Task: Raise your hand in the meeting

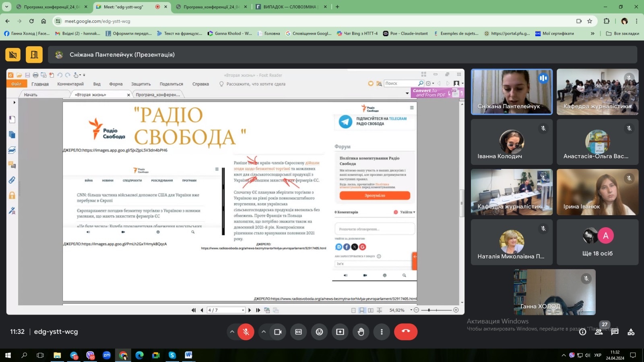Action: pyautogui.click(x=361, y=332)
